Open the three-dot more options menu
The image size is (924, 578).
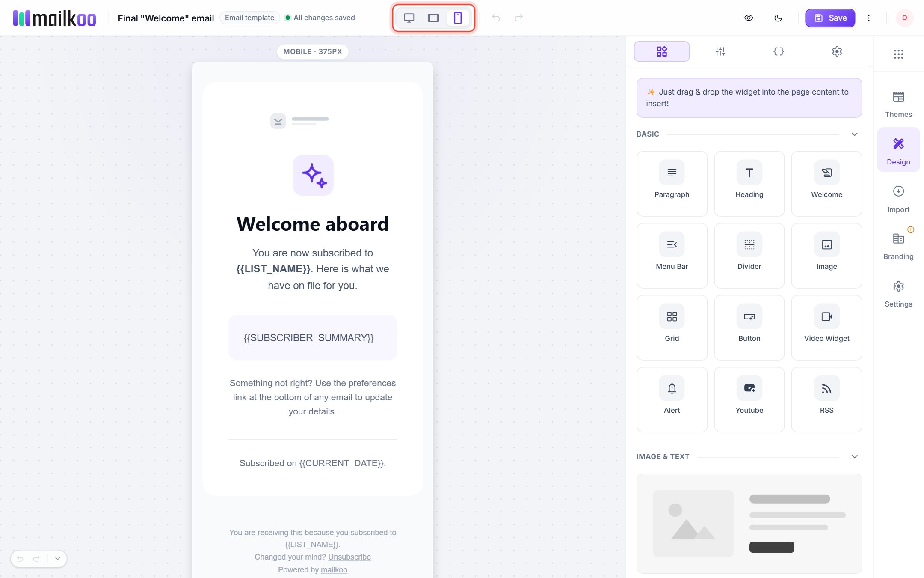click(868, 18)
